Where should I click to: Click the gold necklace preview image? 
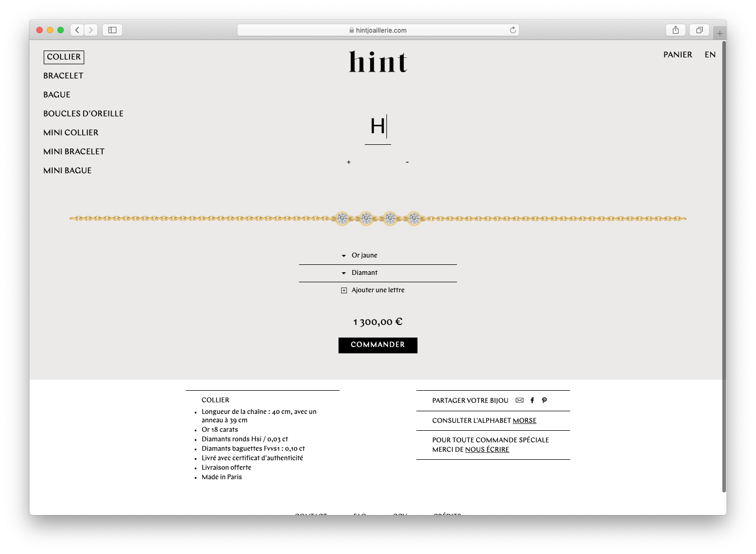(x=378, y=219)
